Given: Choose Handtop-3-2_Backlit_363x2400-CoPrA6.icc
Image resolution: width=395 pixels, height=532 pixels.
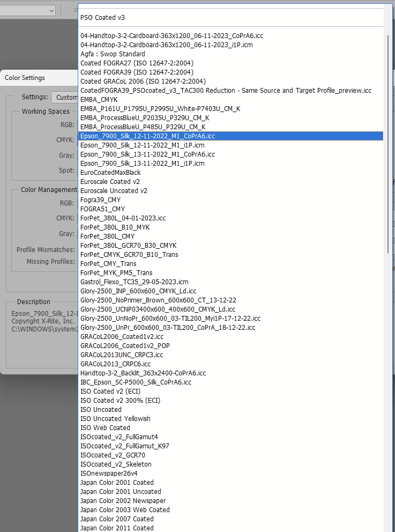Looking at the screenshot, I should tap(230, 374).
